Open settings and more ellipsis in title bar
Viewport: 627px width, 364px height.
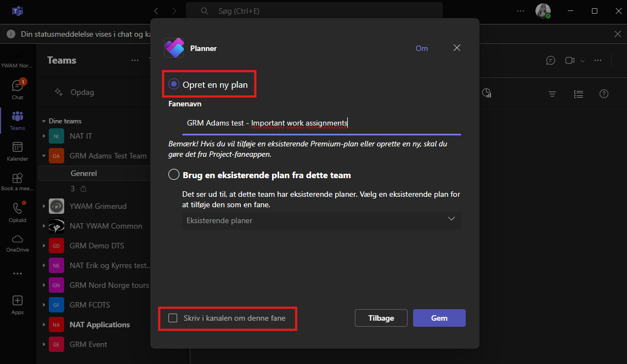(520, 11)
